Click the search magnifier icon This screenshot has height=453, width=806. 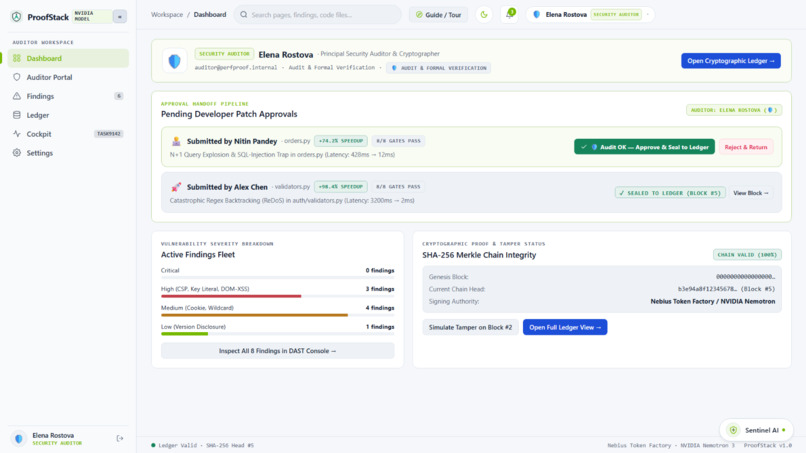(244, 15)
